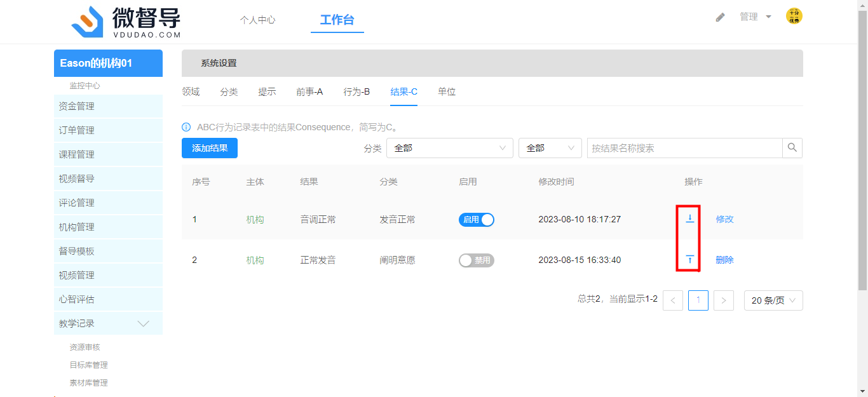
Task: Click the move-down arrow for row 1
Action: coord(689,219)
